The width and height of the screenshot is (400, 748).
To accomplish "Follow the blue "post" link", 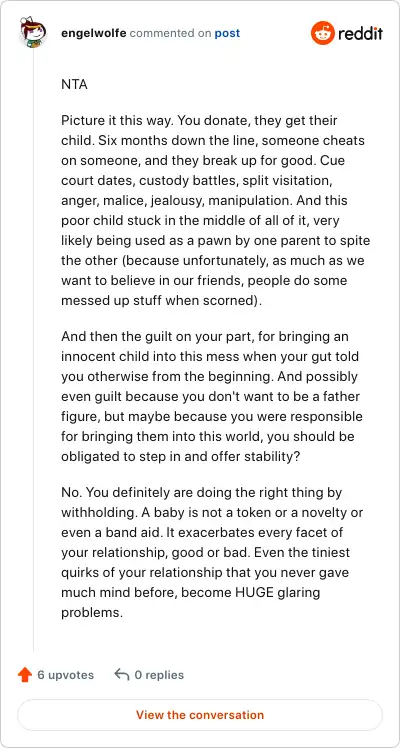I will 227,33.
